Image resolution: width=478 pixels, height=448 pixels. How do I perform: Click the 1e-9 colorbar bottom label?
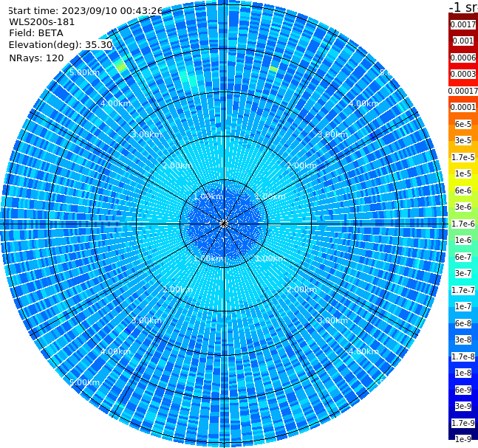(x=463, y=439)
